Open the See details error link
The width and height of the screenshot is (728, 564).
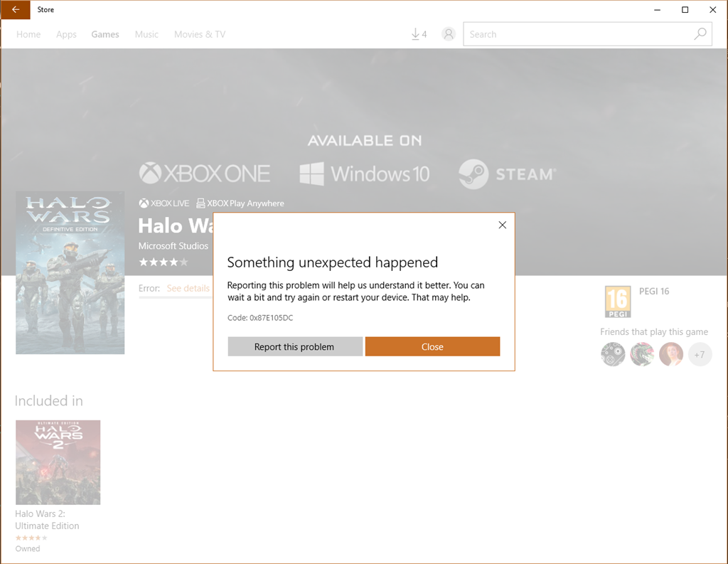(x=188, y=289)
